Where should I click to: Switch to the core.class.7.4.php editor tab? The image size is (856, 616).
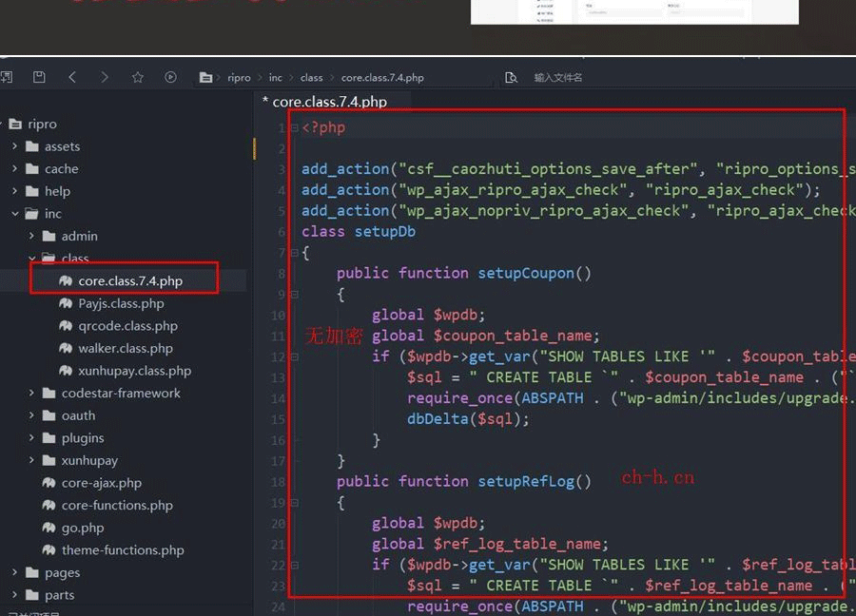tap(330, 102)
